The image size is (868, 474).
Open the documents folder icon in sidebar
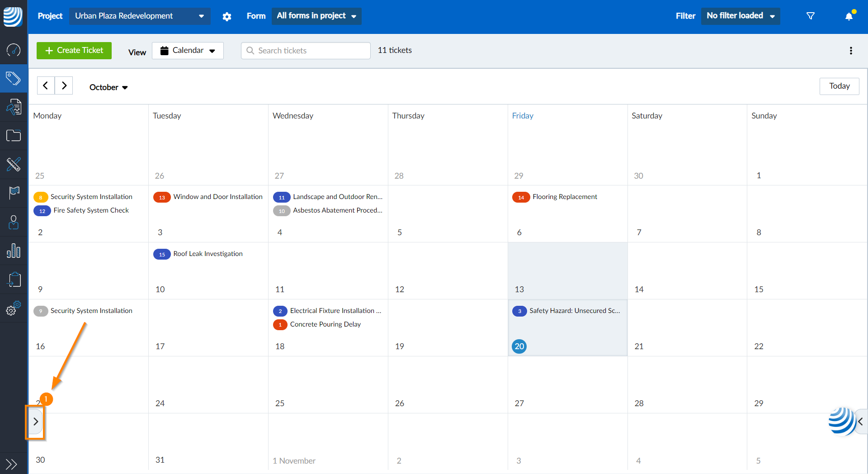[x=14, y=135]
